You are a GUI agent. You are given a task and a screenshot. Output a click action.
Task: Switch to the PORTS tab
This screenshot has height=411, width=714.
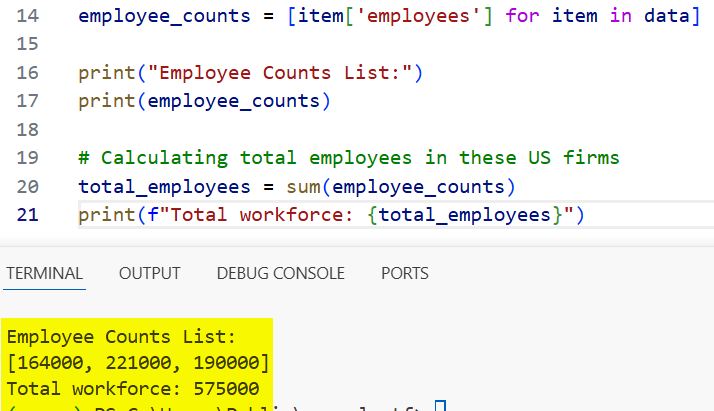click(405, 273)
